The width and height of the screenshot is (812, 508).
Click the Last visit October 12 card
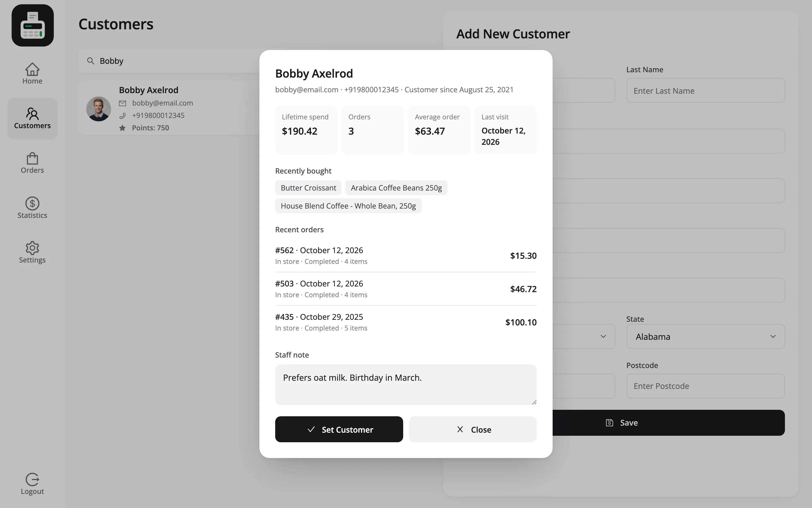506,130
